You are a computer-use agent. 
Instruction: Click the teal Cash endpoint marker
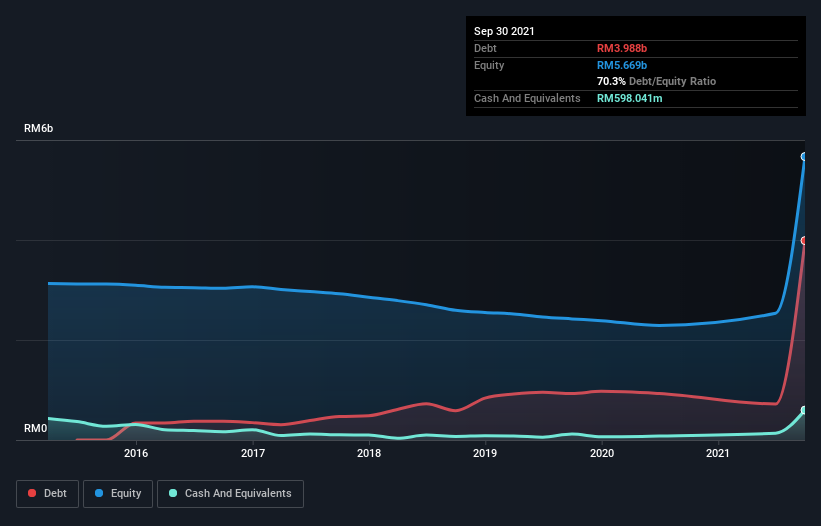point(804,410)
